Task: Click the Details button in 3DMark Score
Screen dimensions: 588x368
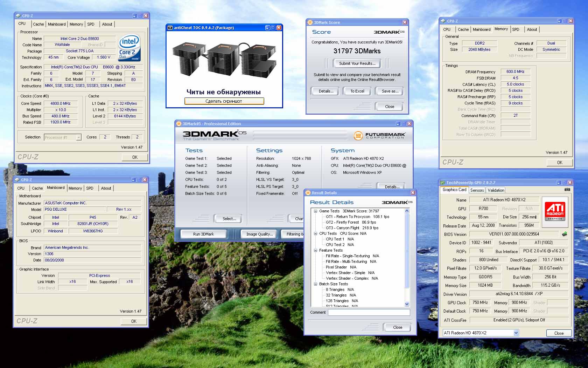Action: 326,91
